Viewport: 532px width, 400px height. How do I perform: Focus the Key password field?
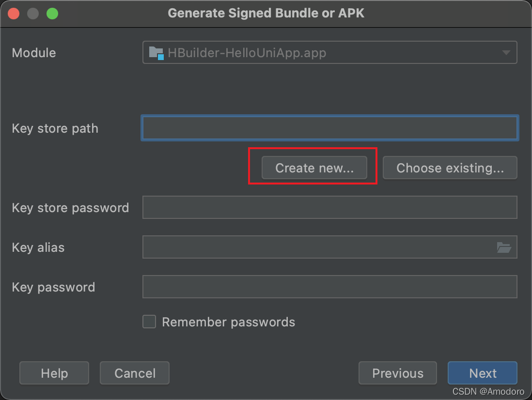click(330, 287)
